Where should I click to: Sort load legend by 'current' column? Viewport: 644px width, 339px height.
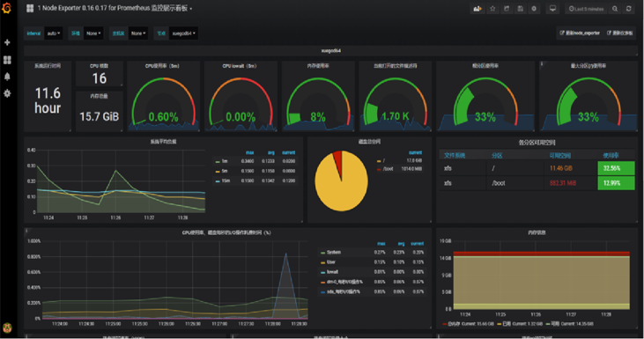pyautogui.click(x=288, y=152)
